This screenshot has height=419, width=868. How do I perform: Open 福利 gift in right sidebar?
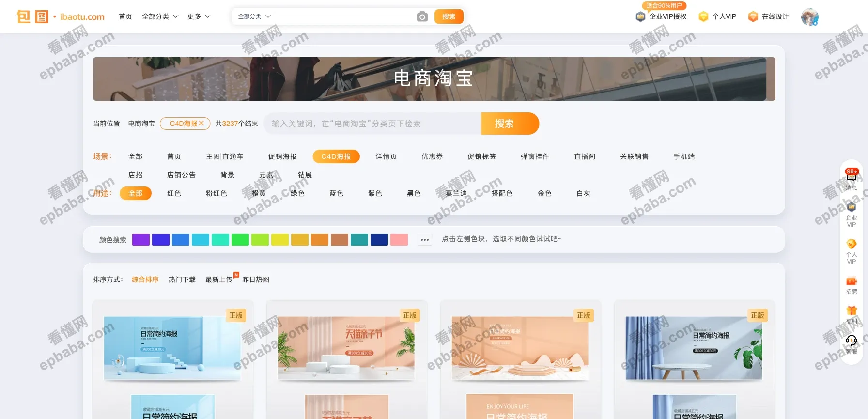(852, 315)
